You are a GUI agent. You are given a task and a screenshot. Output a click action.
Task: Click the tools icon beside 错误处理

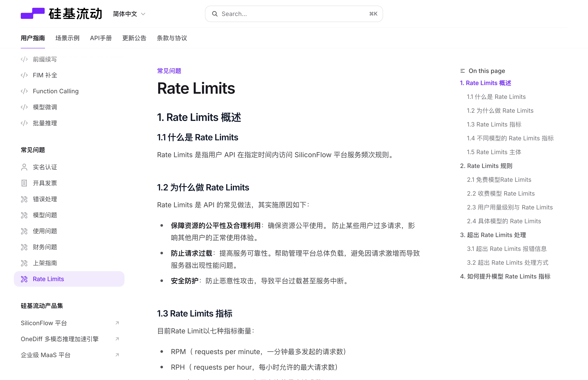point(24,199)
